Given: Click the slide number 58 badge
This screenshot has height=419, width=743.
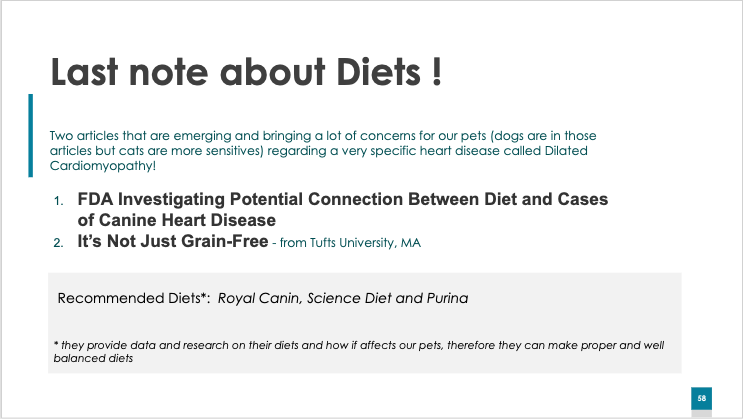Looking at the screenshot, I should pos(701,398).
